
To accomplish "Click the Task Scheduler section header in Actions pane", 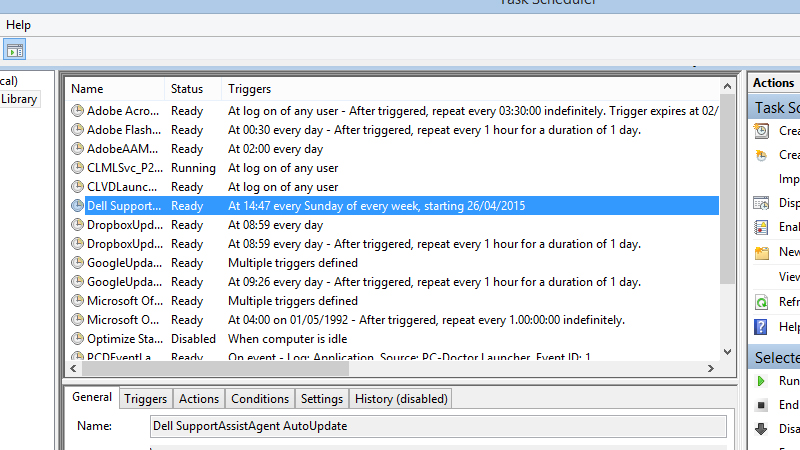I will [775, 108].
